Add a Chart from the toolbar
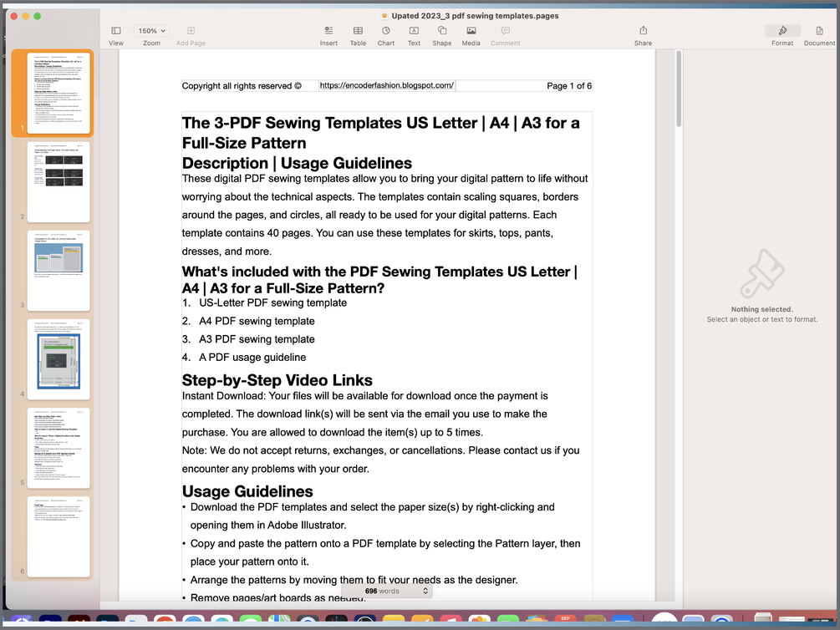Screen dimensions: 840x630 [x=385, y=36]
